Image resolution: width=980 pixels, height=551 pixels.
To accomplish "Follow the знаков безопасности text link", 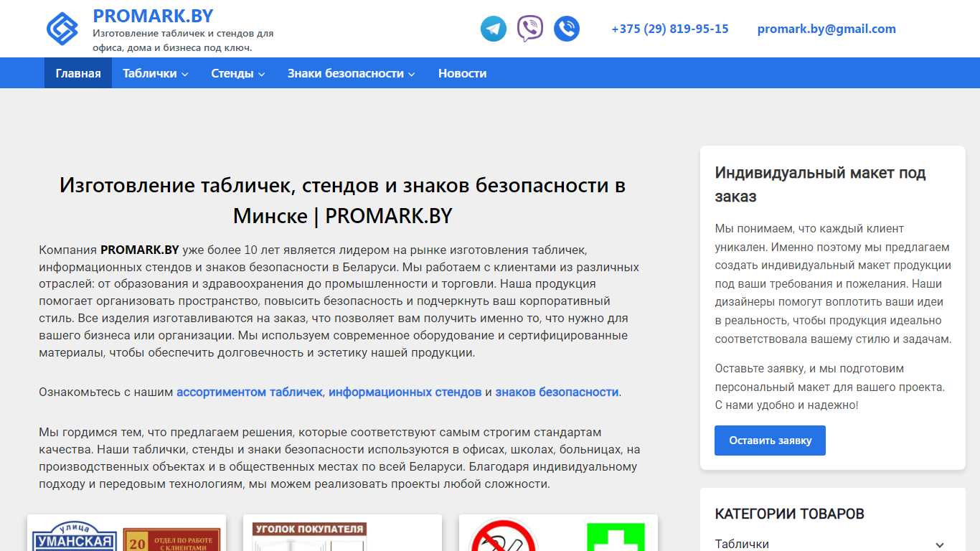I will 557,392.
